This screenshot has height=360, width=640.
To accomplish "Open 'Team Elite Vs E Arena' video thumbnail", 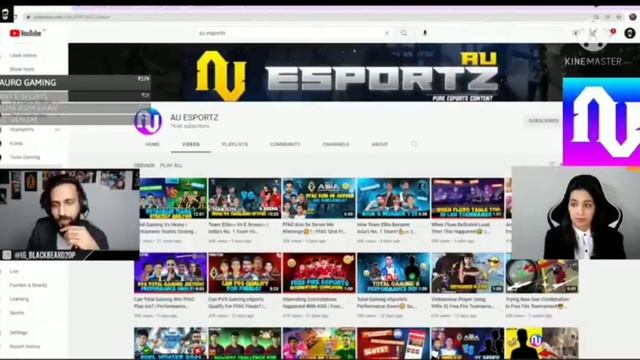I will click(244, 198).
